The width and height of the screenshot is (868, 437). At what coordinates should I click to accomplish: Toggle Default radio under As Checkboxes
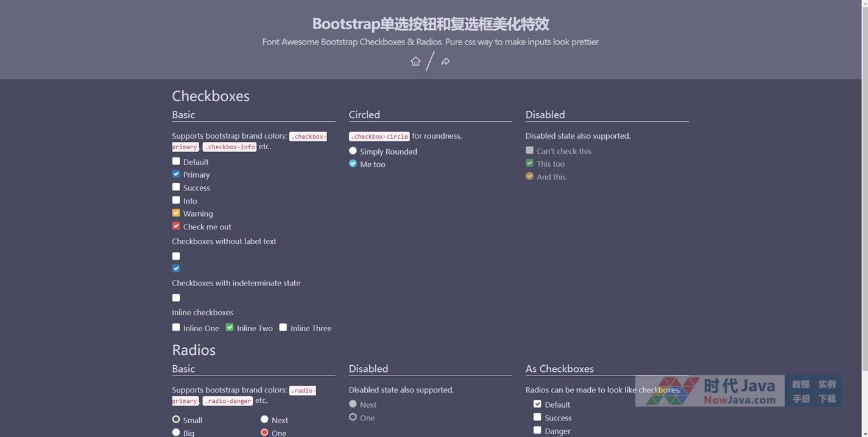click(537, 404)
